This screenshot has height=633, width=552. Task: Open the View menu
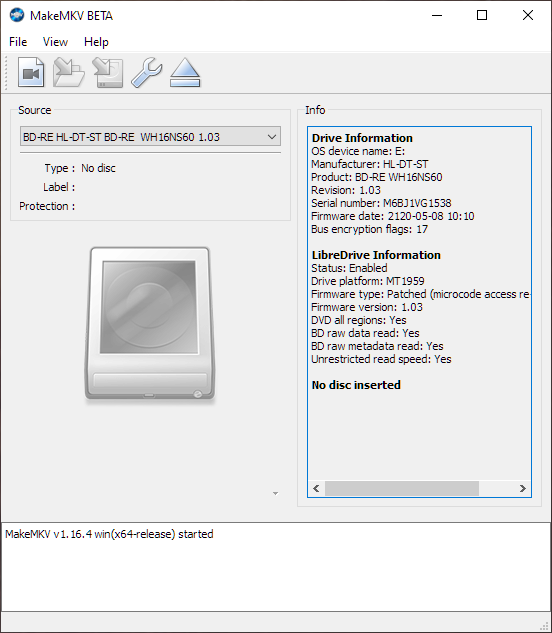coord(55,42)
